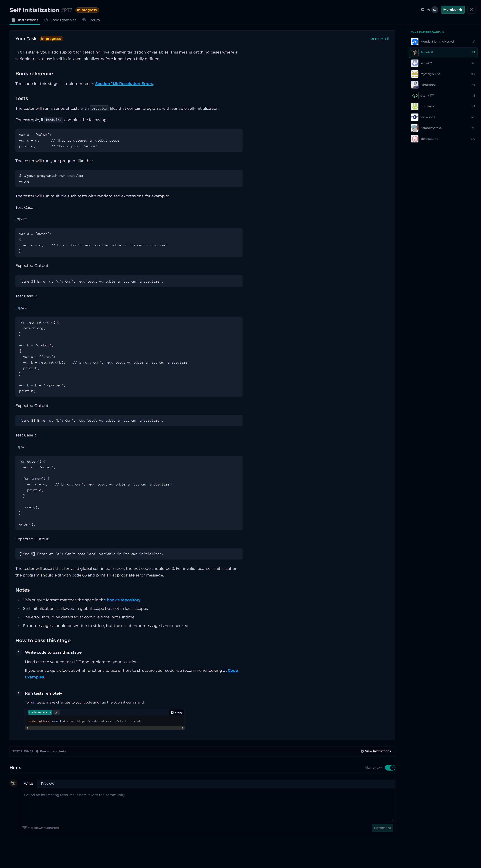Focus the hint comment text area
Image resolution: width=481 pixels, height=868 pixels.
tap(207, 805)
